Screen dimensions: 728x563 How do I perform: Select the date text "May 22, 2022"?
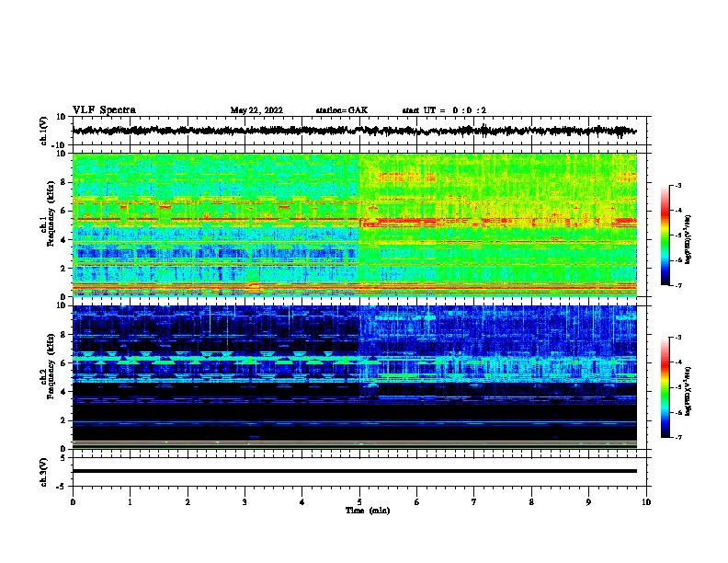tap(256, 110)
